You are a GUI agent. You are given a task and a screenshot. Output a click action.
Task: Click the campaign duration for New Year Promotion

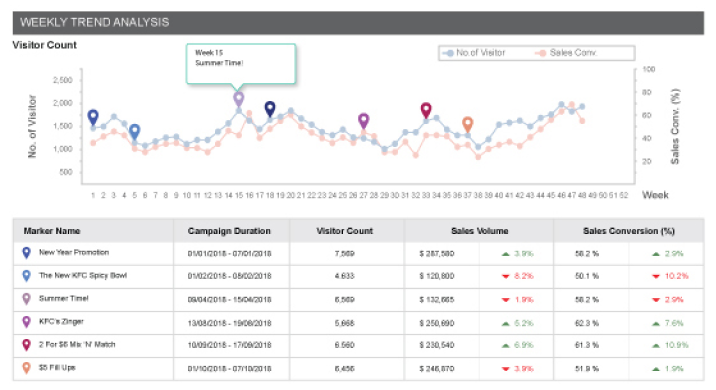click(x=229, y=254)
